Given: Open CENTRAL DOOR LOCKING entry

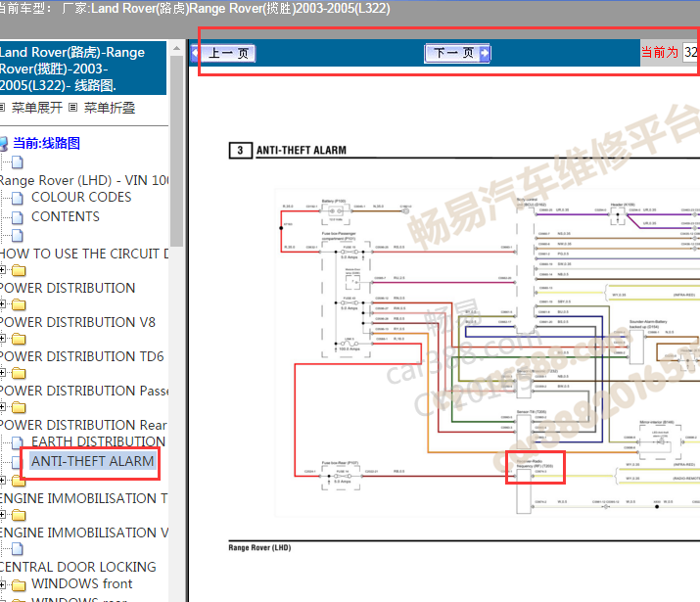Looking at the screenshot, I should 78,567.
